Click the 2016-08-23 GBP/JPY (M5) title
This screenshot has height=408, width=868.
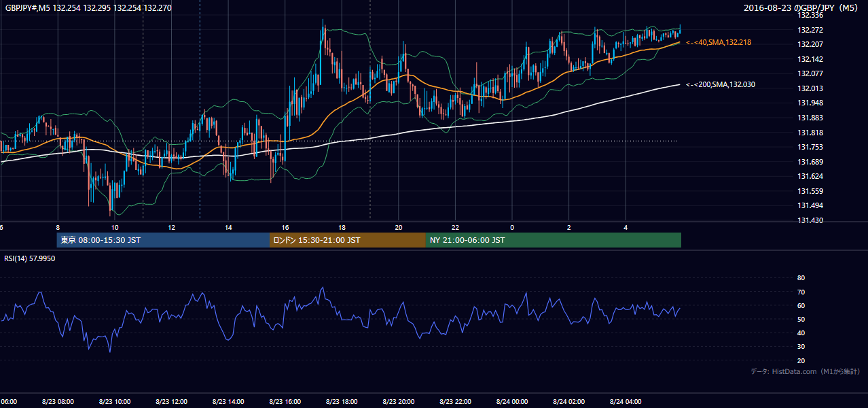pos(801,7)
